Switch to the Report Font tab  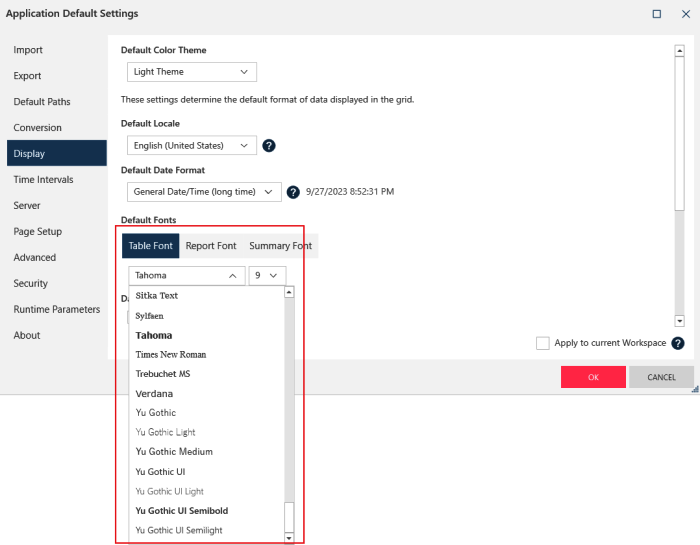point(211,245)
